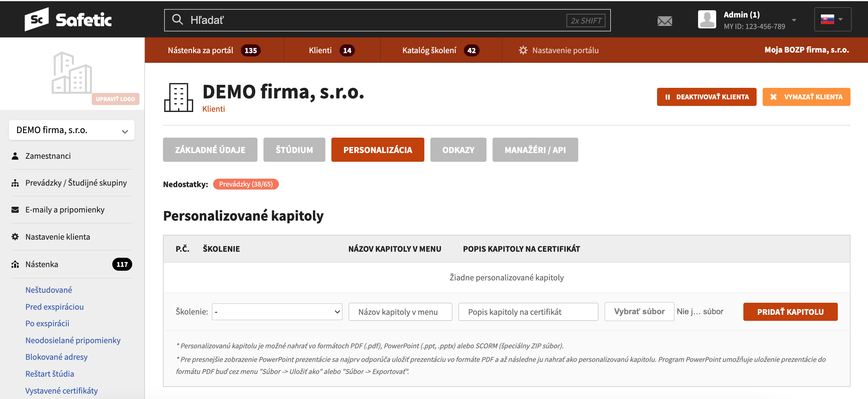Screen dimensions: 868x399
Task: Click the Slovak flag icon
Action: (x=827, y=20)
